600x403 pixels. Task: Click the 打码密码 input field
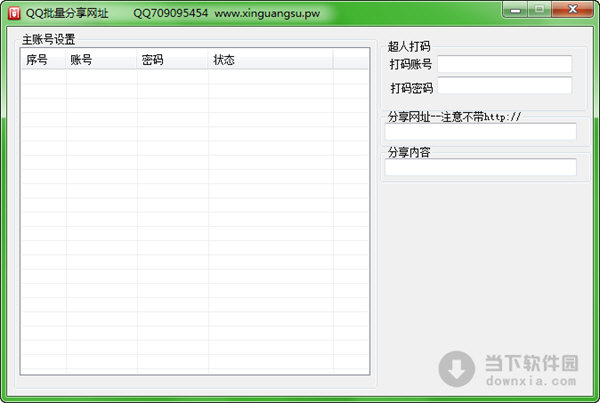point(505,86)
